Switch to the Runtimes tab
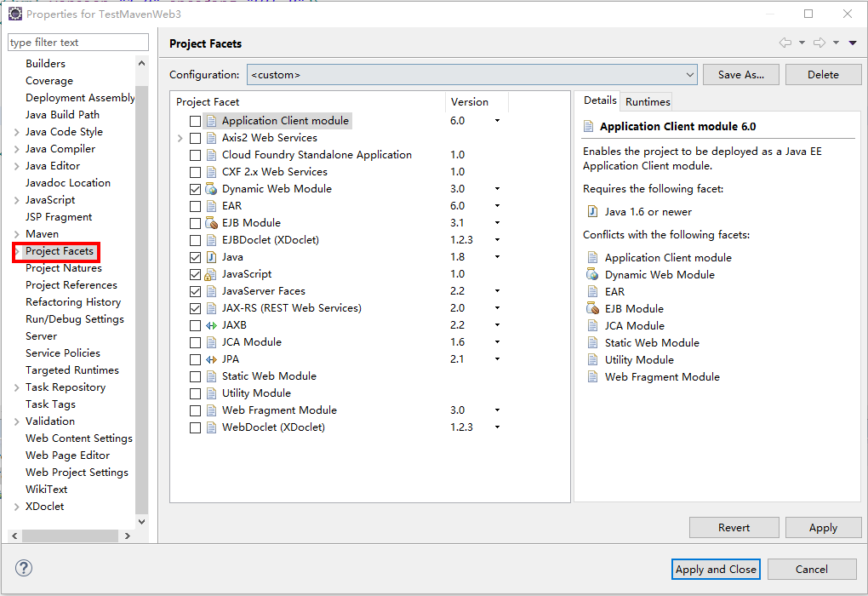 tap(648, 101)
